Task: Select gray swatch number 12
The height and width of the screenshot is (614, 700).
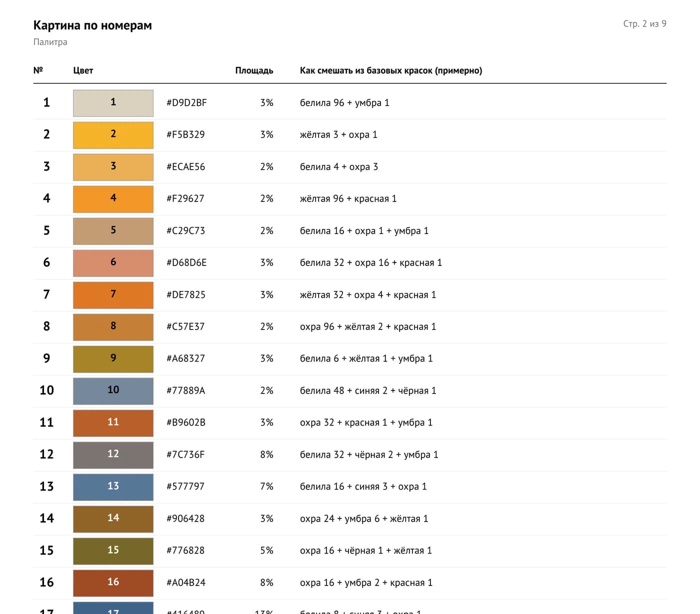Action: [113, 455]
